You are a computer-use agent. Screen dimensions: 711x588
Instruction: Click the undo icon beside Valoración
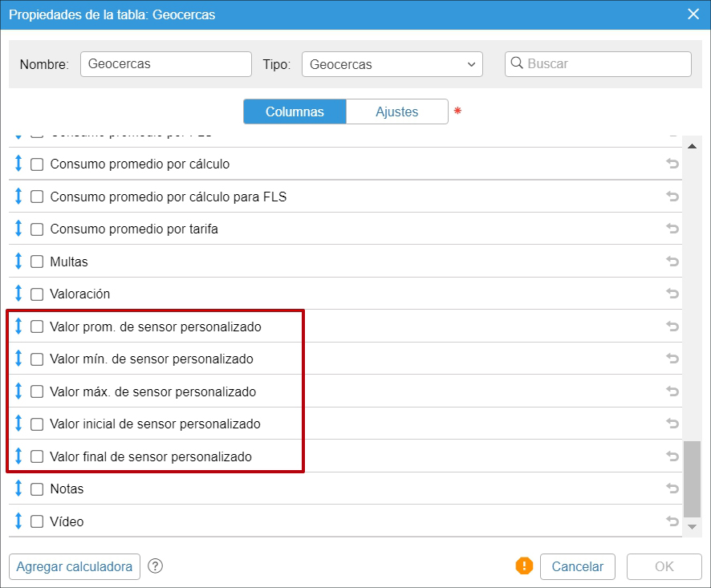(672, 294)
